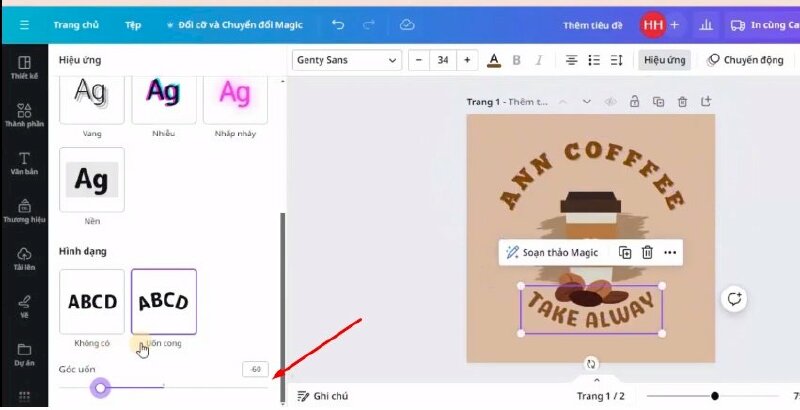Open the Genty Sans font dropdown
The height and width of the screenshot is (410, 800).
[346, 60]
